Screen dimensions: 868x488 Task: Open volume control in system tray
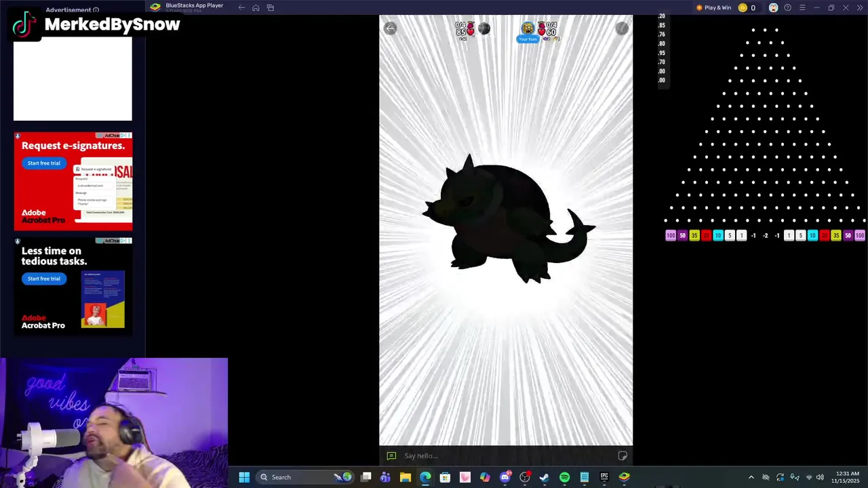click(x=820, y=477)
